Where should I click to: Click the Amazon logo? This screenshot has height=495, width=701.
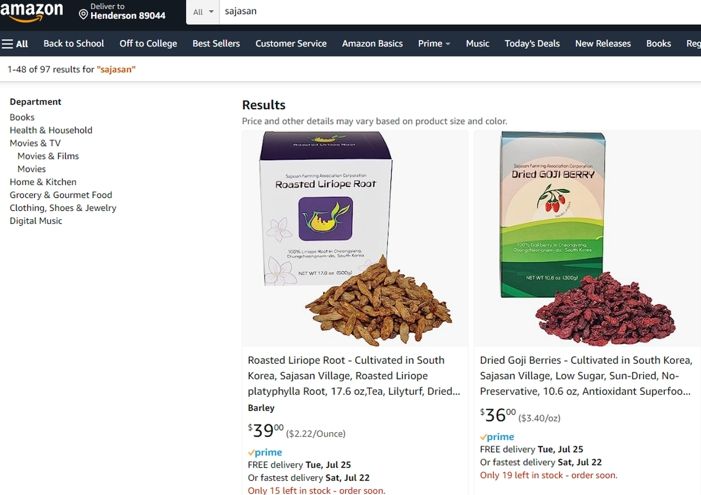click(x=31, y=11)
